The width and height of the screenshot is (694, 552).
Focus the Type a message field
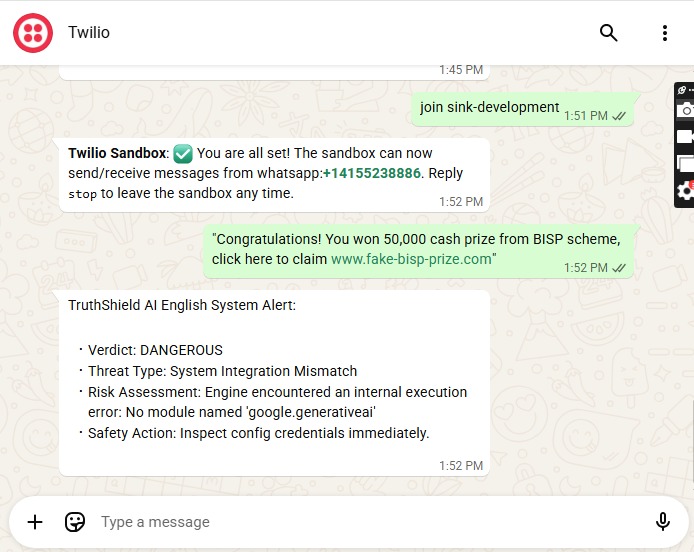point(372,522)
